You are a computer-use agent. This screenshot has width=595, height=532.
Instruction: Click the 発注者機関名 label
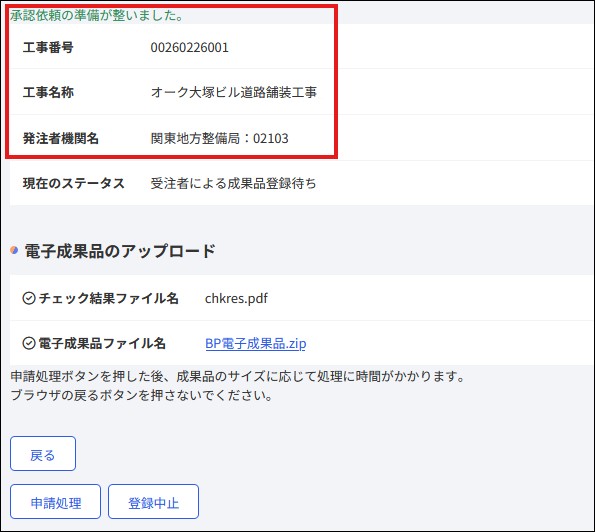[x=61, y=138]
